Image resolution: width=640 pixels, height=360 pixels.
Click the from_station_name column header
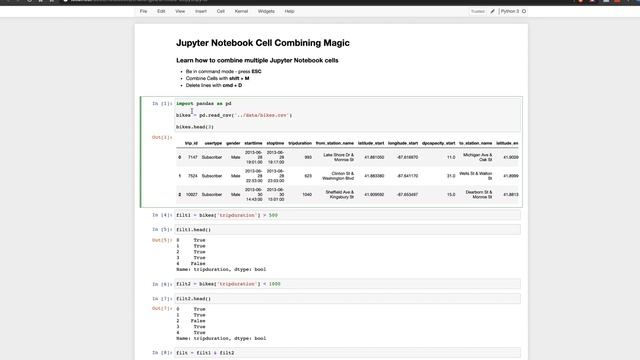coord(335,143)
